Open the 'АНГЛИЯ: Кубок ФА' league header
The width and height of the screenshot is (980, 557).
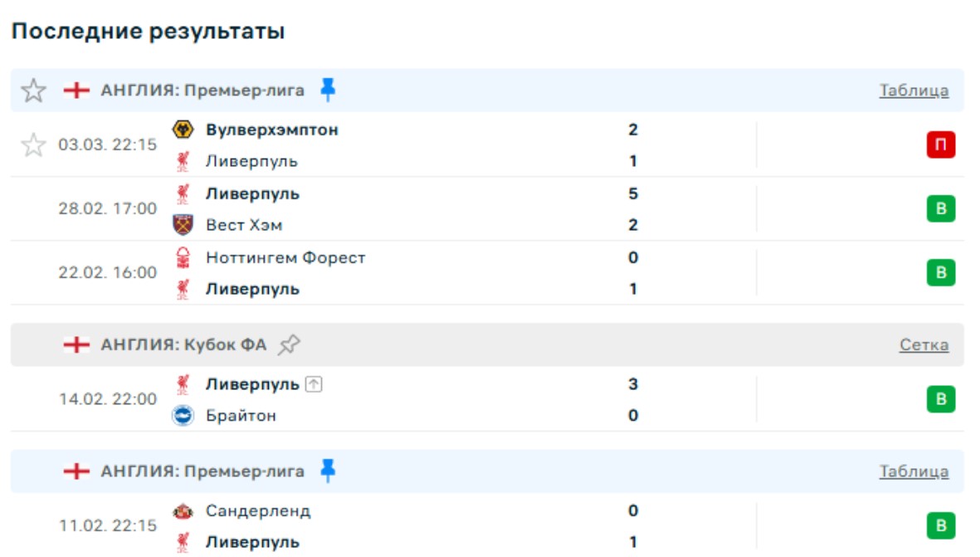(183, 344)
